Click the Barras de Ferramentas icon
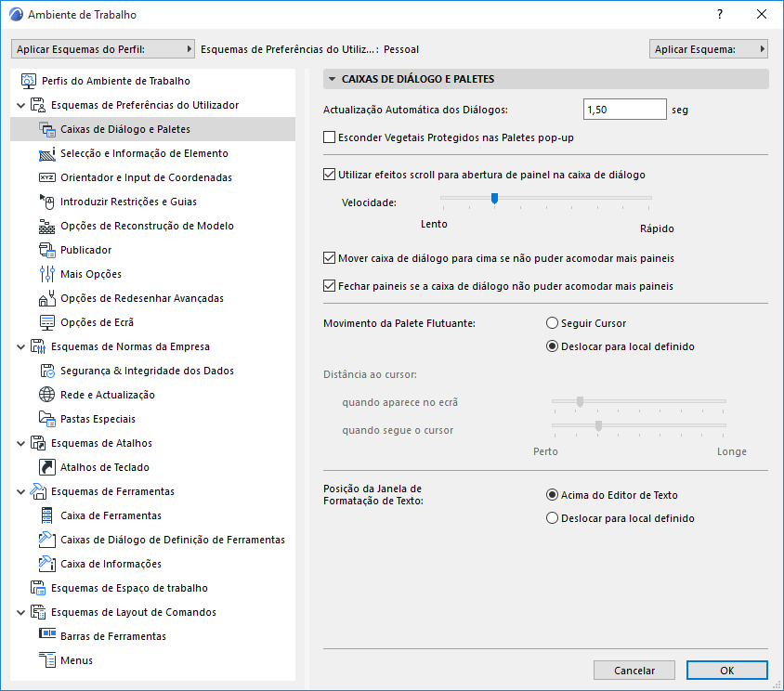Viewport: 784px width, 691px height. pos(47,636)
